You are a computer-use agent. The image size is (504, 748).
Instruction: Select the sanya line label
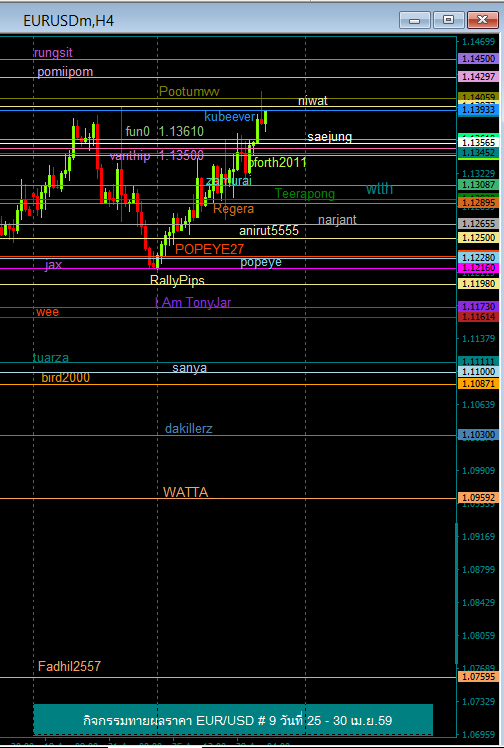(x=189, y=368)
